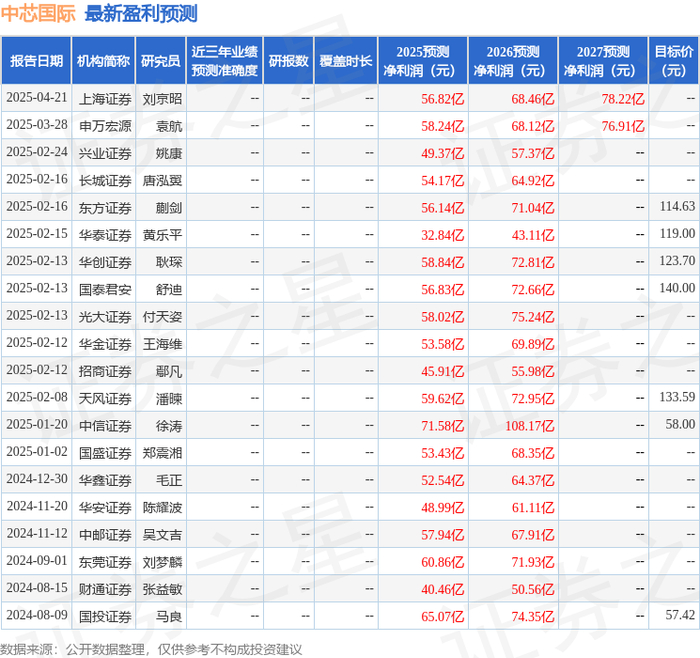Click 东方证券 institution cell

coord(105,208)
